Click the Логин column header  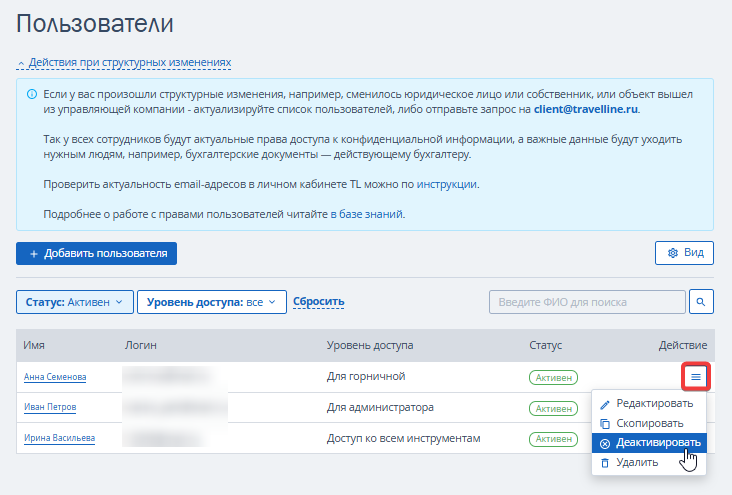(141, 346)
